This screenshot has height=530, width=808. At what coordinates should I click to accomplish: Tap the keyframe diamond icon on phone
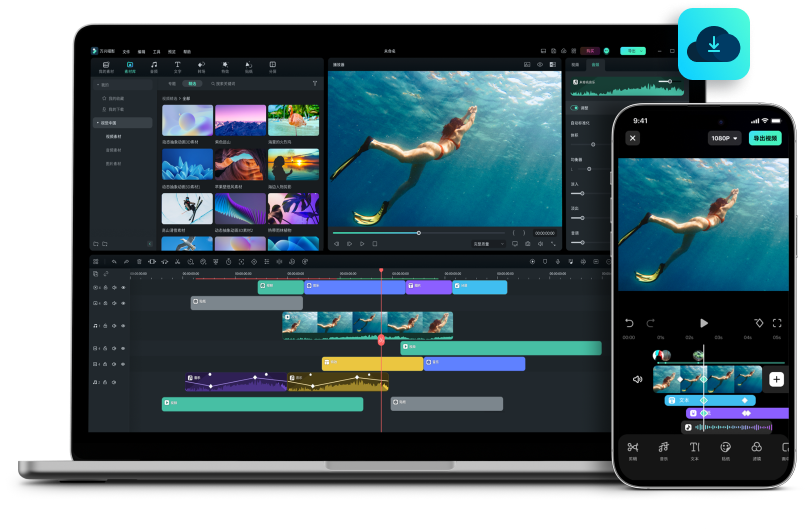pyautogui.click(x=758, y=323)
